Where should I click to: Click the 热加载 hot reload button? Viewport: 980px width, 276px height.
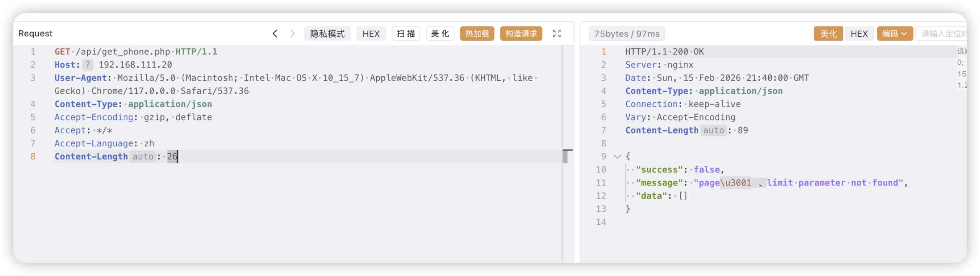click(477, 34)
